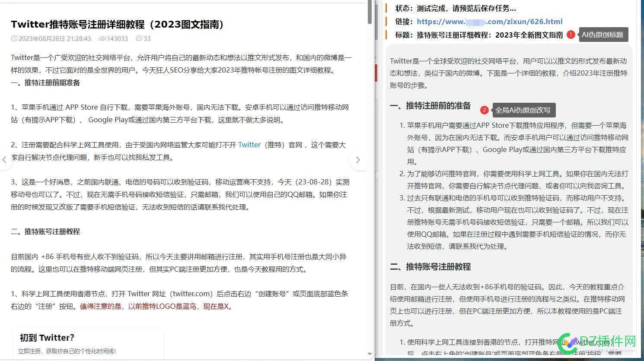Open the zixun/626.html link in the right panel
This screenshot has width=644, height=361.
(490, 22)
